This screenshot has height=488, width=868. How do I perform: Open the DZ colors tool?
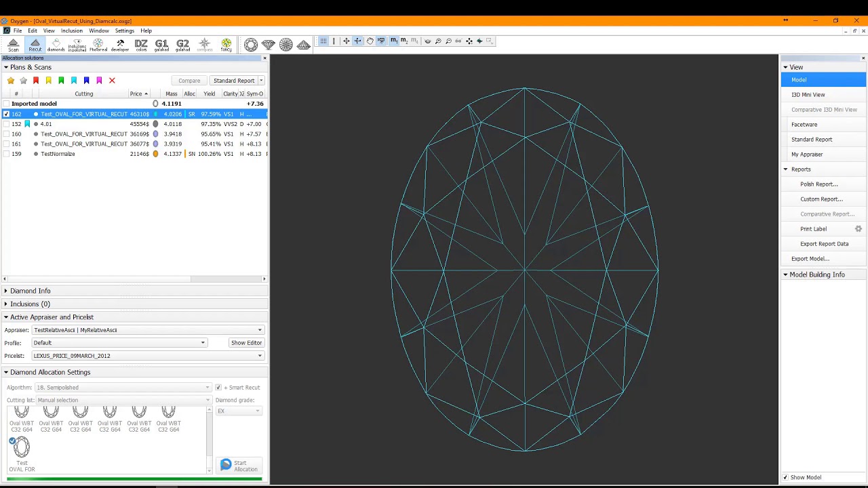(141, 45)
